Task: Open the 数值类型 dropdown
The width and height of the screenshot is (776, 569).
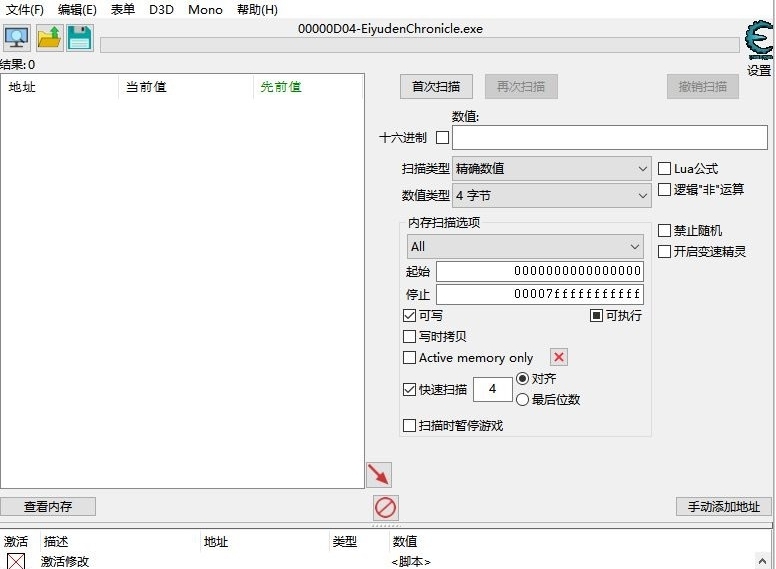Action: coord(551,195)
